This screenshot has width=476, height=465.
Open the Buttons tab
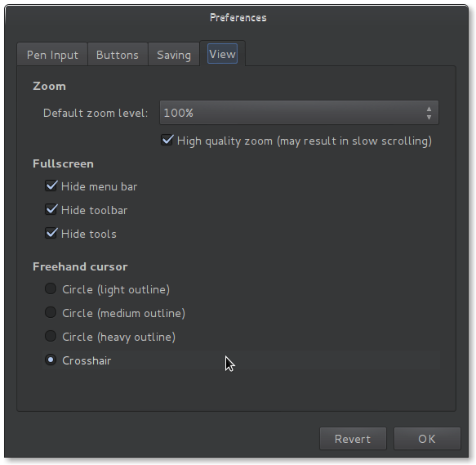[118, 55]
